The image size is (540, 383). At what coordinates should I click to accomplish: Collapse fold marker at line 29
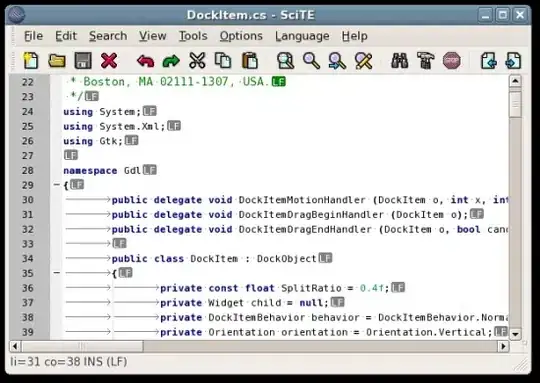[57, 185]
